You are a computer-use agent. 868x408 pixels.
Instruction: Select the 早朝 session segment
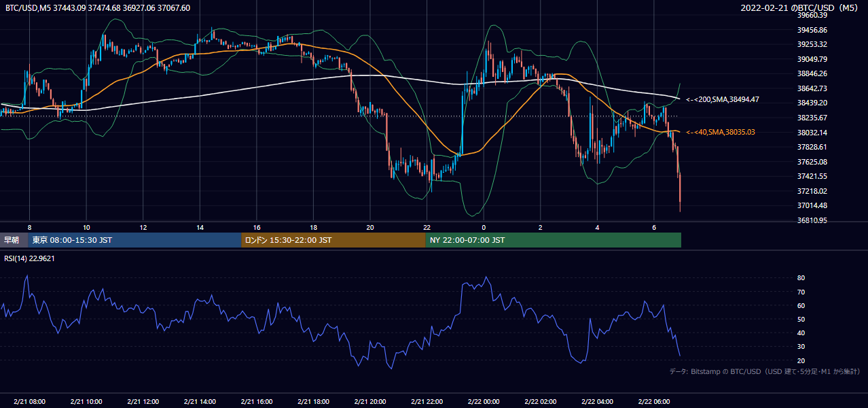[14, 240]
